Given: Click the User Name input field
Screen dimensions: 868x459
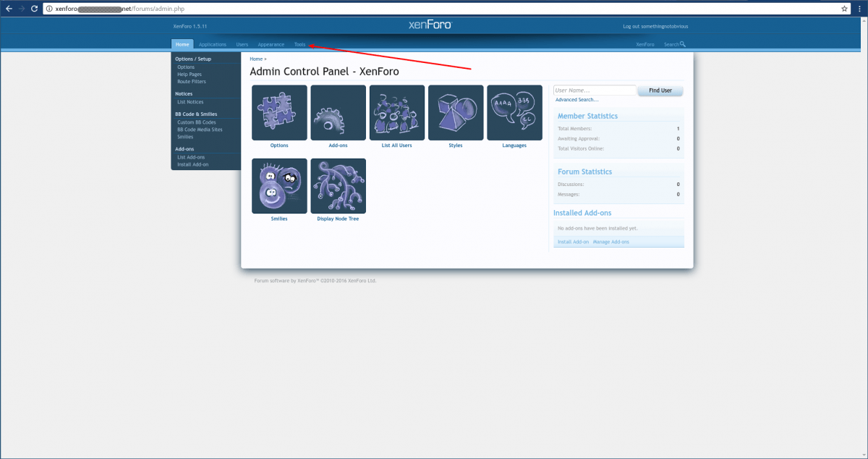Looking at the screenshot, I should pos(593,90).
